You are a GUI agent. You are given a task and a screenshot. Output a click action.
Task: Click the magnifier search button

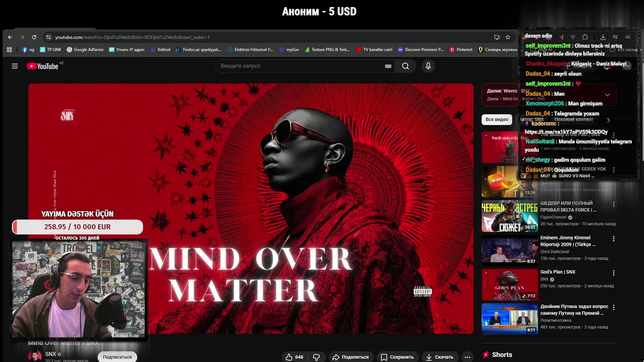click(x=406, y=66)
